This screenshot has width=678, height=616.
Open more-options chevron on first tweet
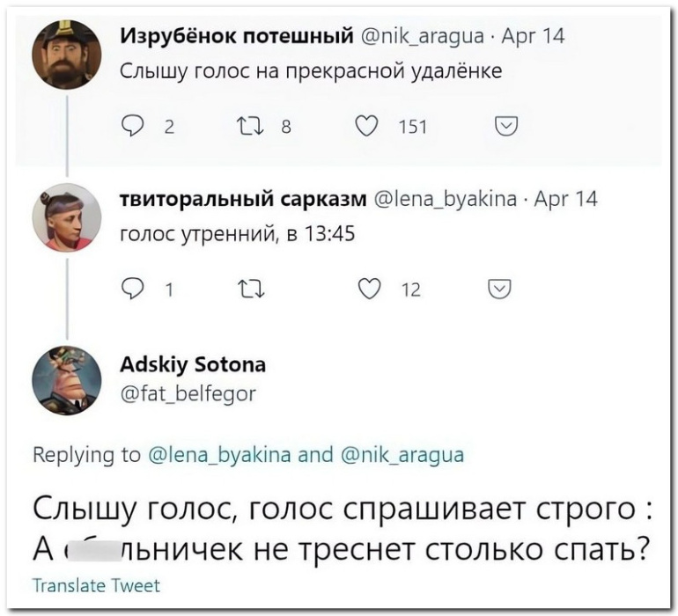coord(506,128)
